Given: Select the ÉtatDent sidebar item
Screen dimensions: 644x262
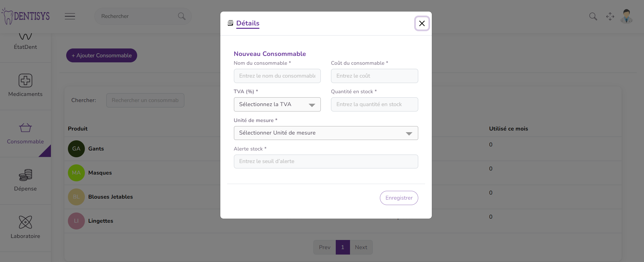Looking at the screenshot, I should [25, 42].
